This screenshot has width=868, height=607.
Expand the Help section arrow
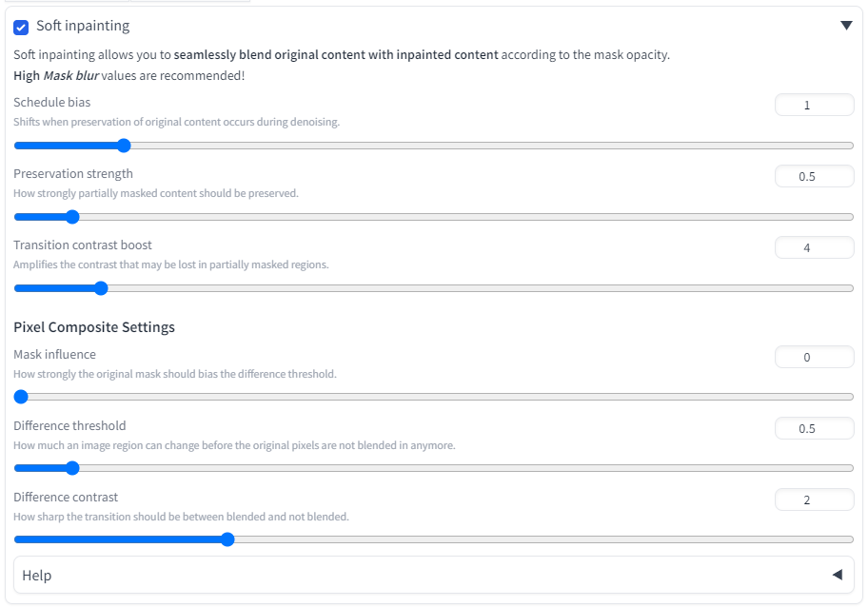838,575
